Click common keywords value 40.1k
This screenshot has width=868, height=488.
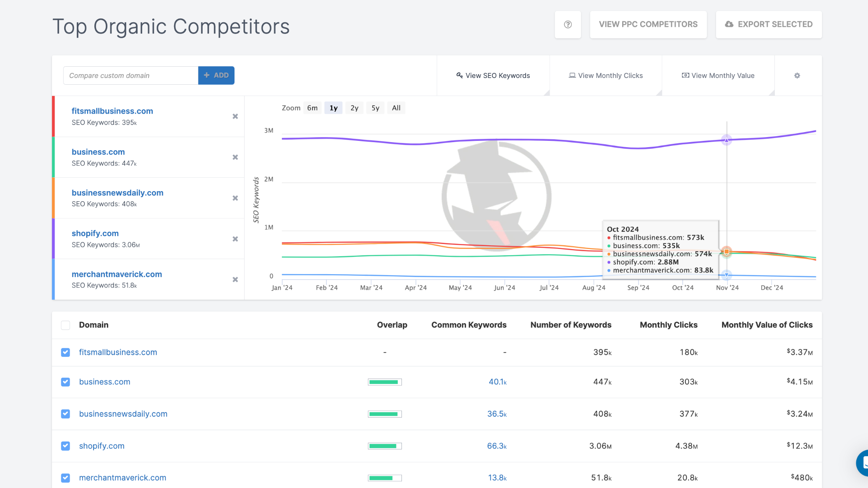[x=498, y=382]
